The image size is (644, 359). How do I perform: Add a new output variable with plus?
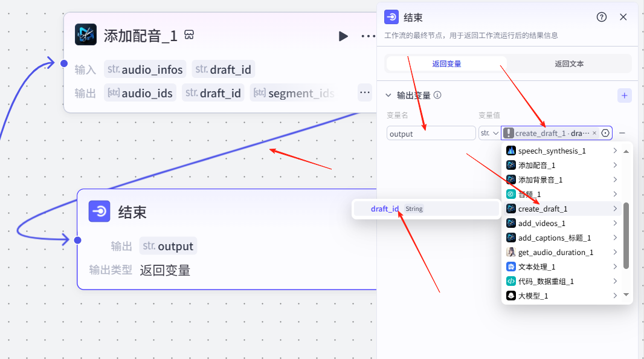coord(624,95)
